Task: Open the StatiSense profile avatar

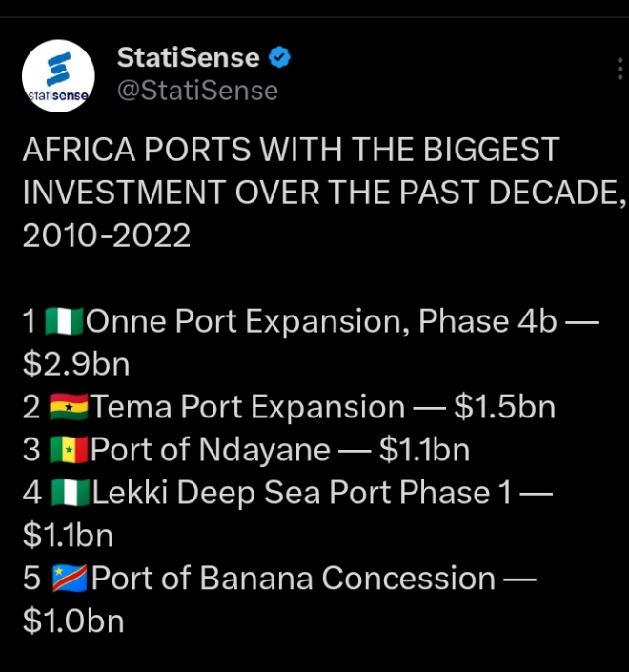Action: [x=58, y=76]
